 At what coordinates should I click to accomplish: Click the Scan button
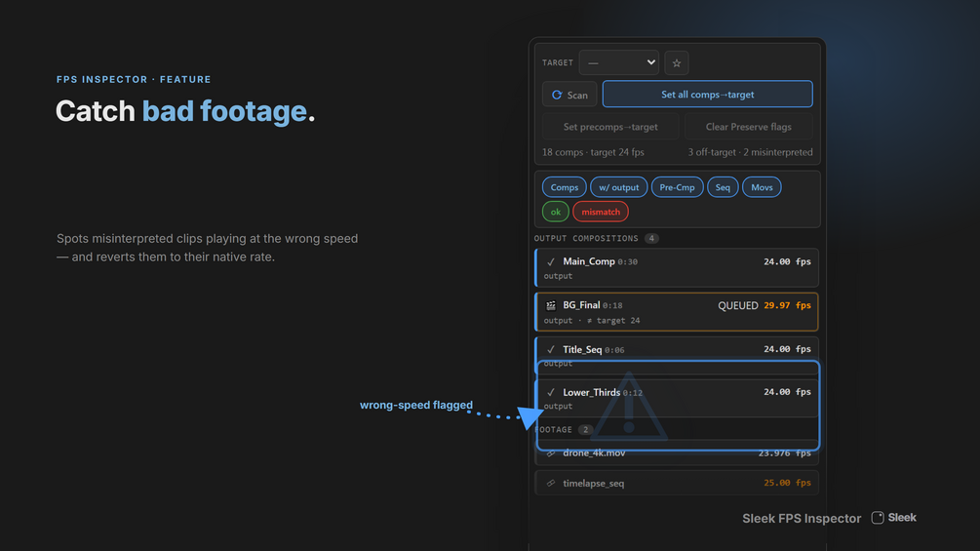point(569,95)
